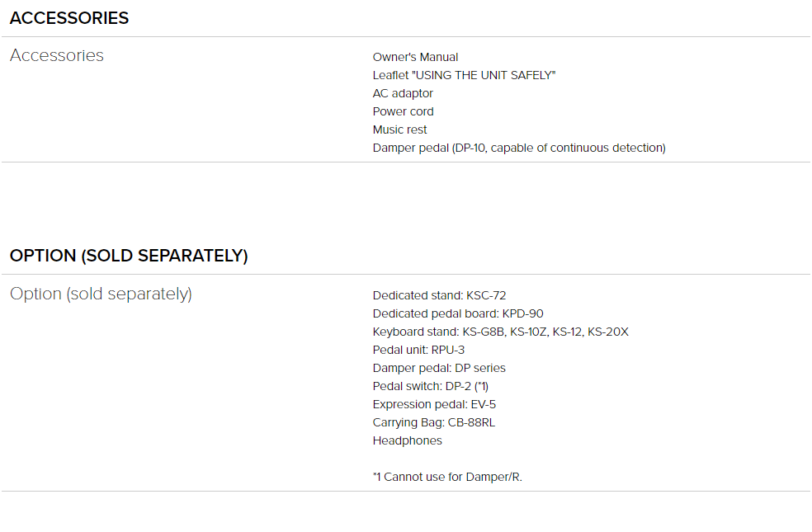
Task: Click the Damper pedal DP-10 line
Action: pos(519,148)
